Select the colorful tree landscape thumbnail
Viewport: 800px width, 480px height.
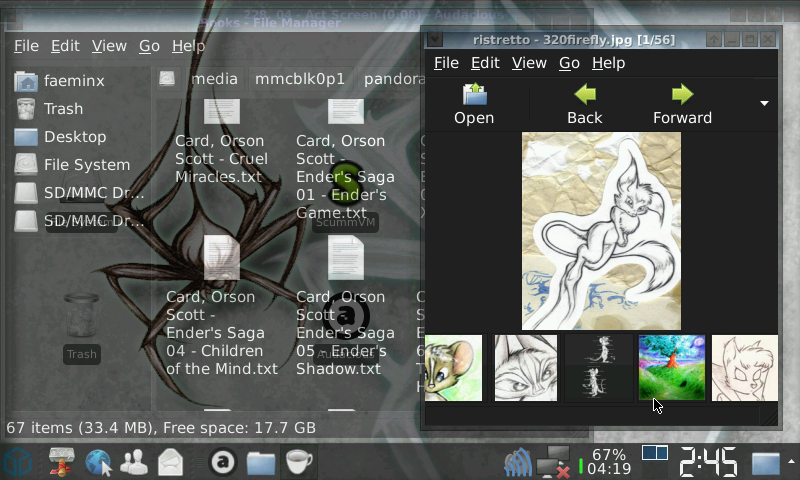672,368
